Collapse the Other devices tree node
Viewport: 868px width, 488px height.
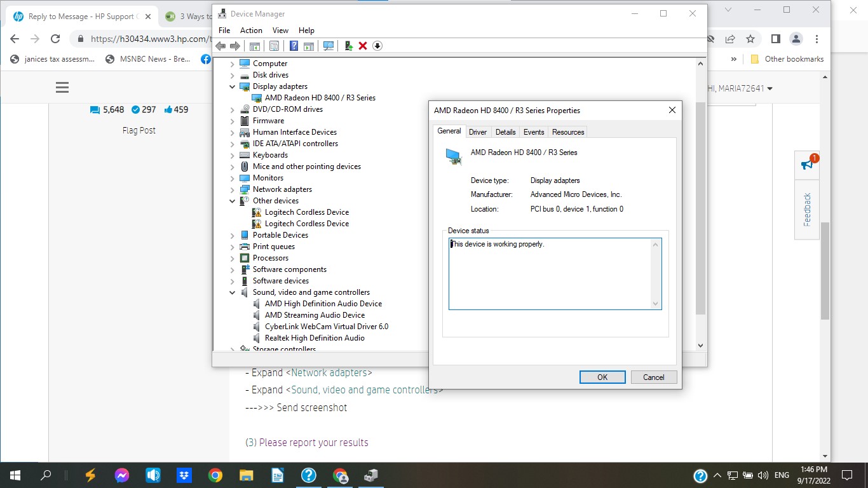pos(232,201)
